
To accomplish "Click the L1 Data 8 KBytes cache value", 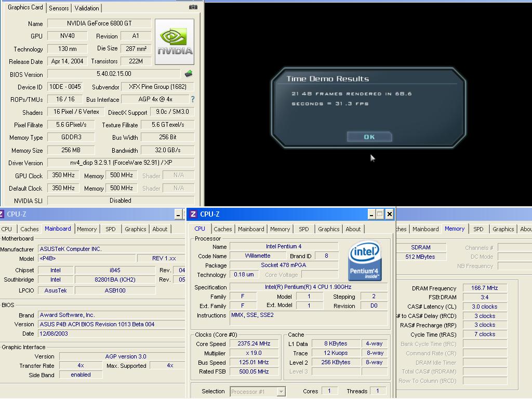I will click(336, 343).
